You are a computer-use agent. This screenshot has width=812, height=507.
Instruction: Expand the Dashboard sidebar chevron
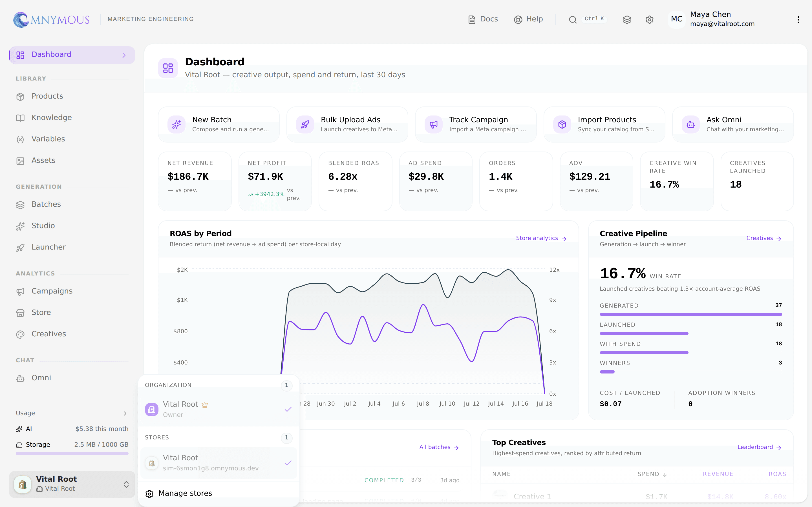click(x=124, y=55)
